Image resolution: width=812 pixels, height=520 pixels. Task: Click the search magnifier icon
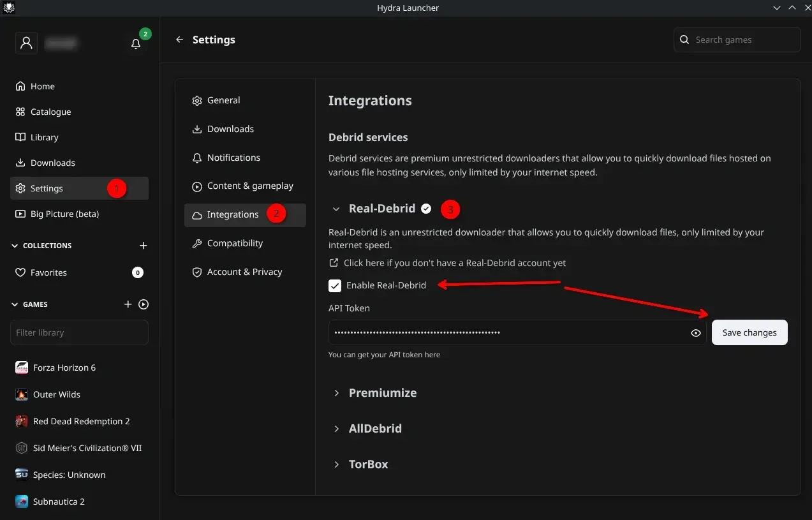tap(684, 40)
